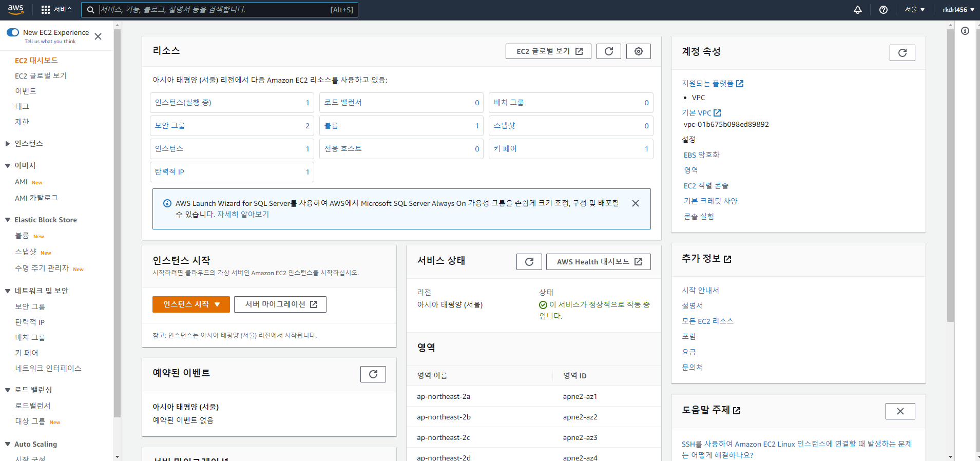Click the notifications bell icon

point(858,10)
